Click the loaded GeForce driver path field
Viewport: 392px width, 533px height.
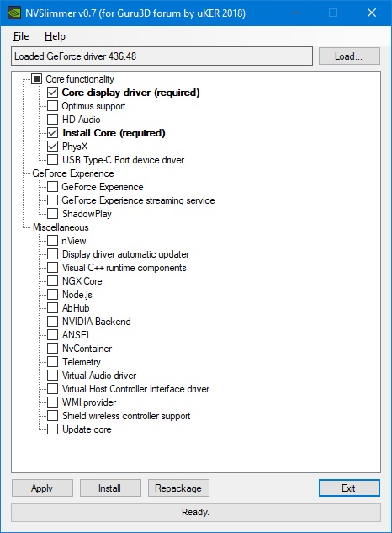point(162,56)
